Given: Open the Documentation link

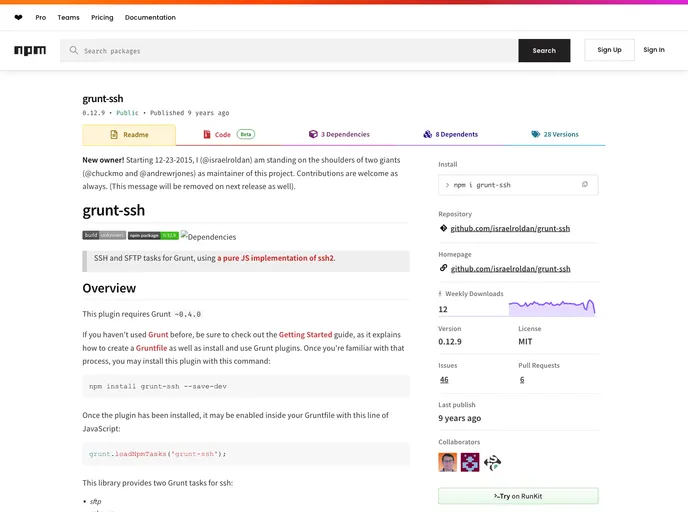Looking at the screenshot, I should point(150,18).
